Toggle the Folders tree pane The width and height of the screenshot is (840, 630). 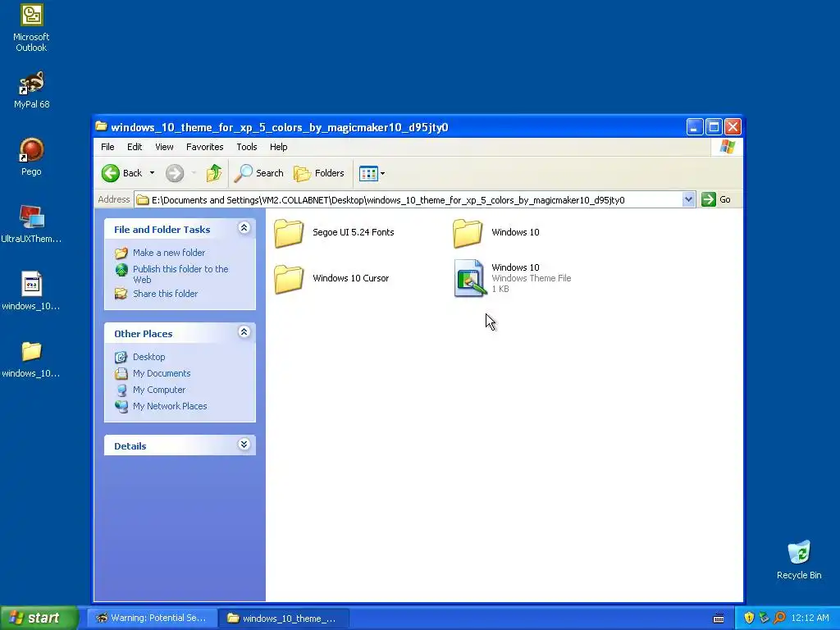point(319,173)
